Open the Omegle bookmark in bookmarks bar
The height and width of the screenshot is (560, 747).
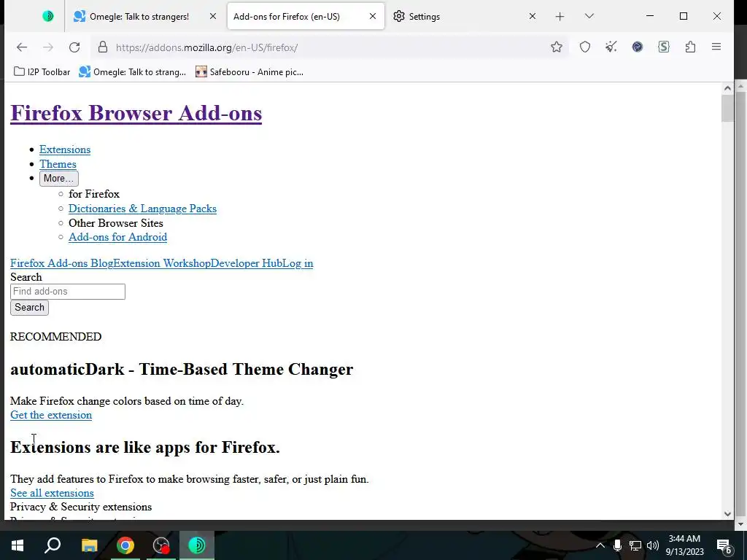coord(133,72)
